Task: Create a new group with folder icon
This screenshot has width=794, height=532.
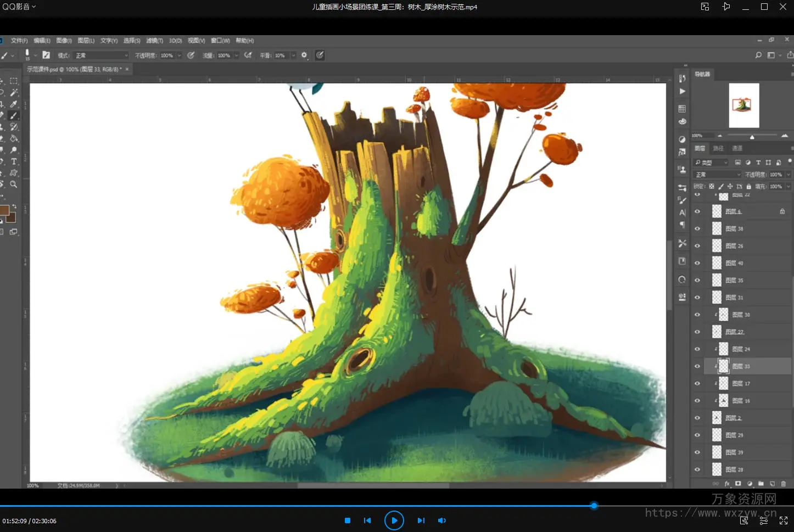Action: [x=761, y=484]
